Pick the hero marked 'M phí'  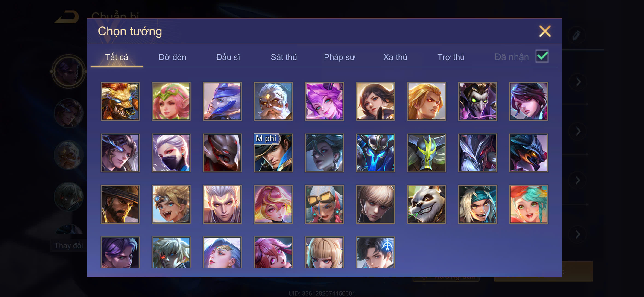[x=273, y=153]
